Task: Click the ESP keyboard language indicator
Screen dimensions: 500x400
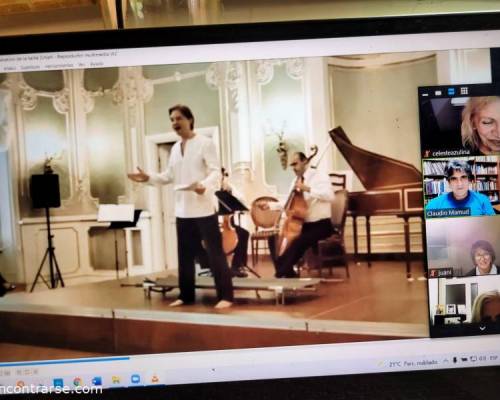Action: click(493, 358)
